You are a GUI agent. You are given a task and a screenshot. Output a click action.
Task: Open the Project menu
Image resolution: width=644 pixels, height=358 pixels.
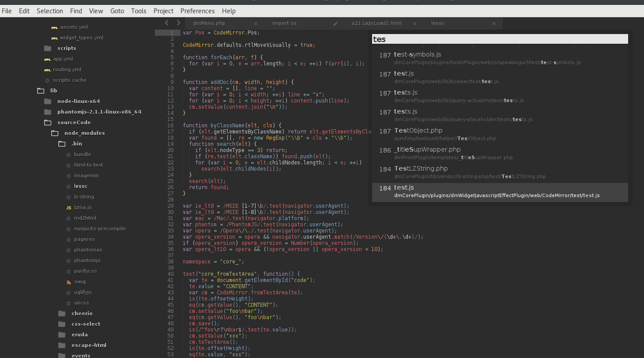coord(163,11)
